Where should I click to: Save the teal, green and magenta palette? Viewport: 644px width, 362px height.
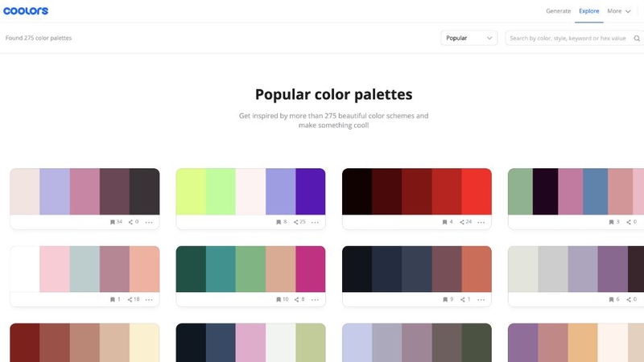coord(278,299)
